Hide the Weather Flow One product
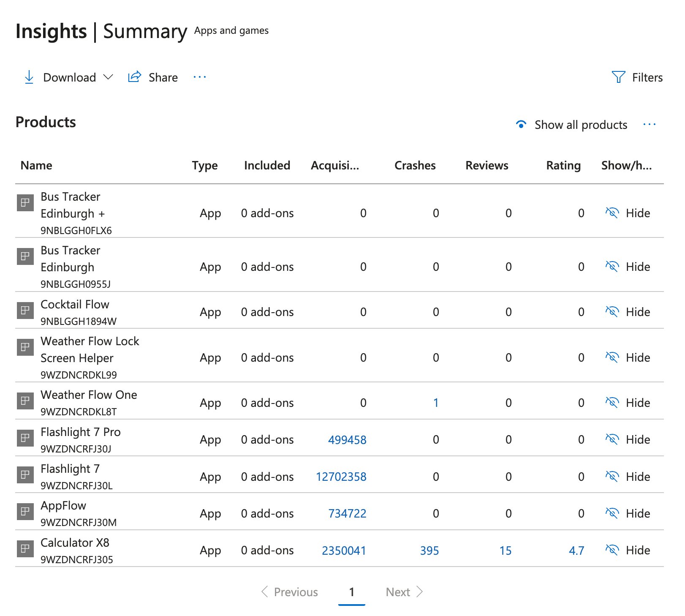The width and height of the screenshot is (685, 616). tap(628, 403)
